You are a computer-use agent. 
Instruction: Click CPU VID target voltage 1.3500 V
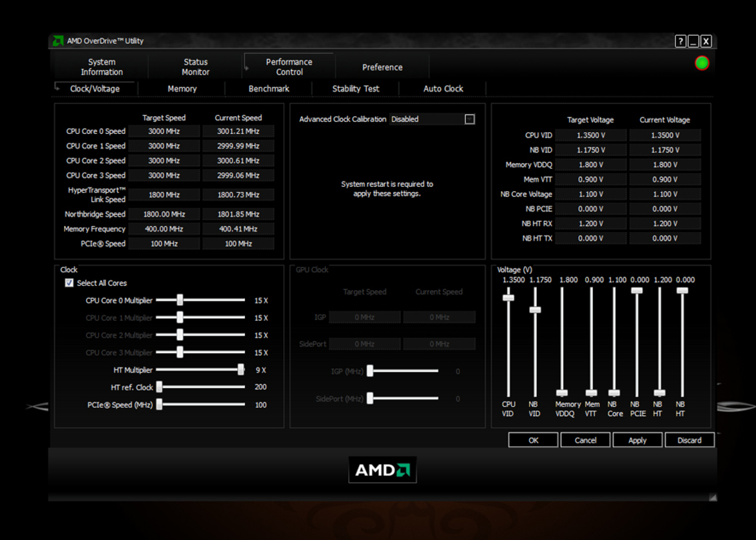click(590, 135)
